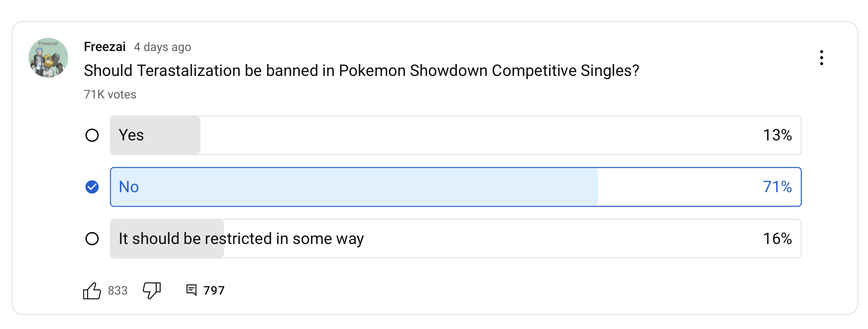Select the restricted option radio button
Viewport: 868px width, 329px height.
(x=92, y=239)
